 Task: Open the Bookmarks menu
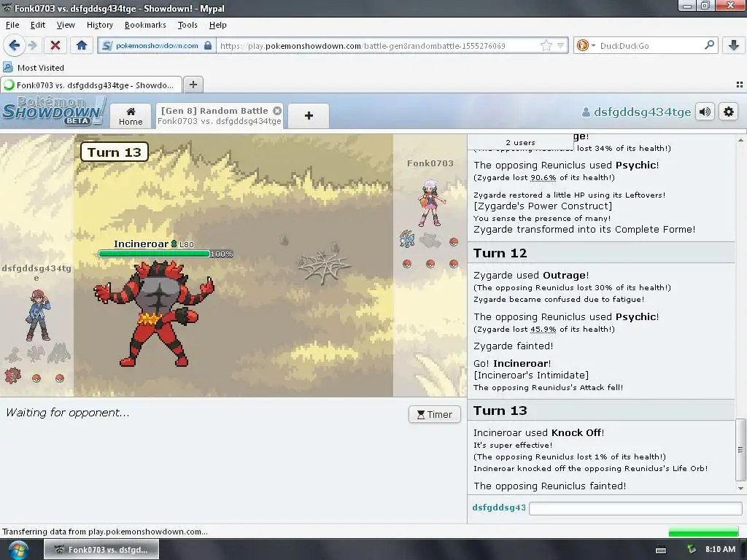(145, 25)
